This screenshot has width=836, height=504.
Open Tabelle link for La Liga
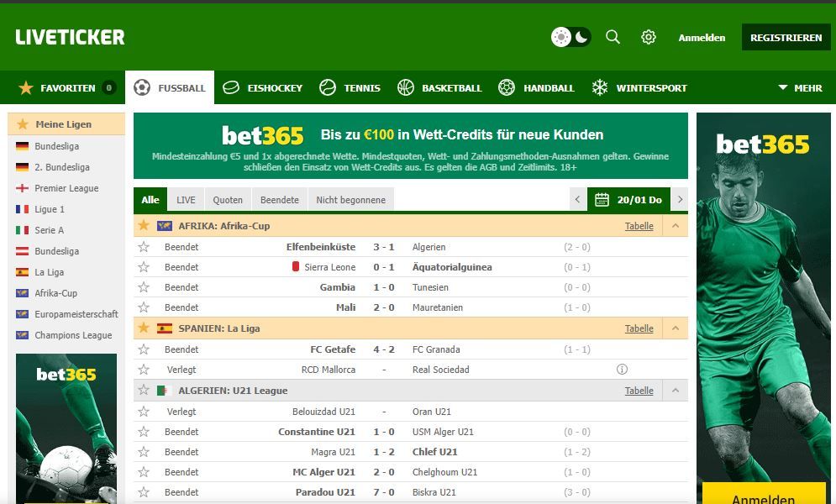click(x=639, y=328)
